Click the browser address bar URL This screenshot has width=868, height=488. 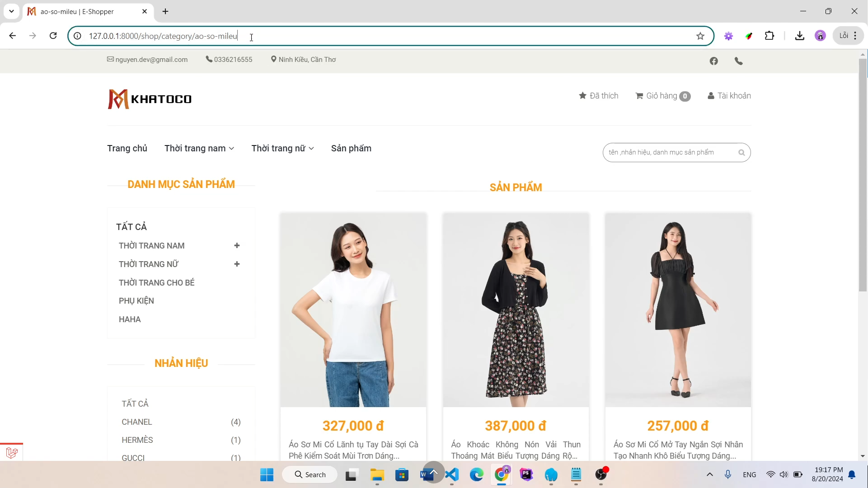click(163, 36)
